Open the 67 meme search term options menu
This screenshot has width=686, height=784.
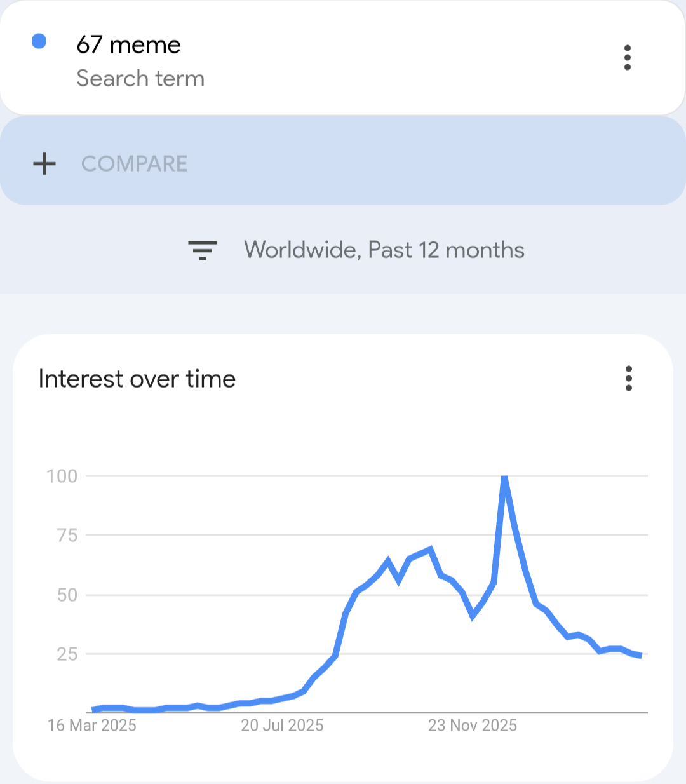[627, 58]
